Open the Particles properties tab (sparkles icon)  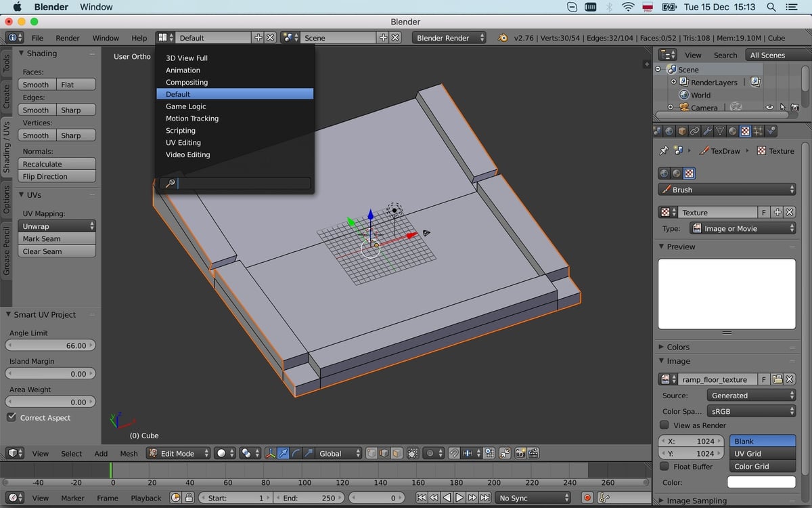(x=759, y=130)
